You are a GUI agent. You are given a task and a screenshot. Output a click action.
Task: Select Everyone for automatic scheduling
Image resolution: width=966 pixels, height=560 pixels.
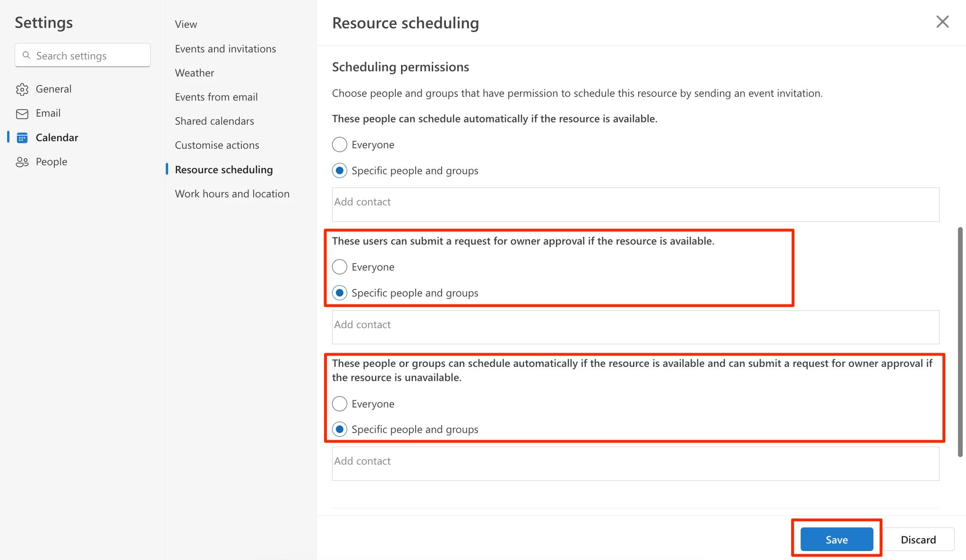pyautogui.click(x=340, y=144)
